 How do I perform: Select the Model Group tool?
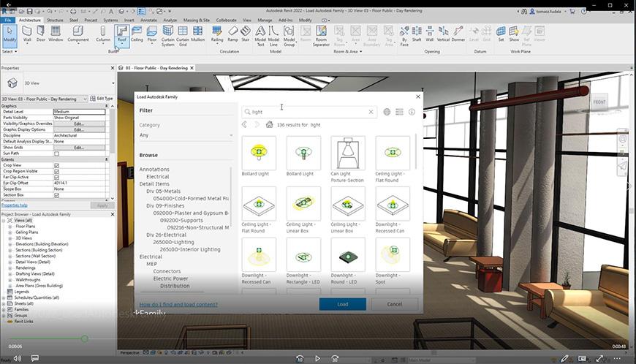pyautogui.click(x=289, y=36)
